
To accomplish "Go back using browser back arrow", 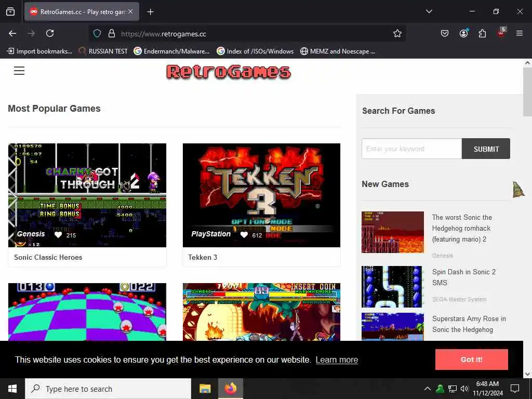I will tap(12, 33).
